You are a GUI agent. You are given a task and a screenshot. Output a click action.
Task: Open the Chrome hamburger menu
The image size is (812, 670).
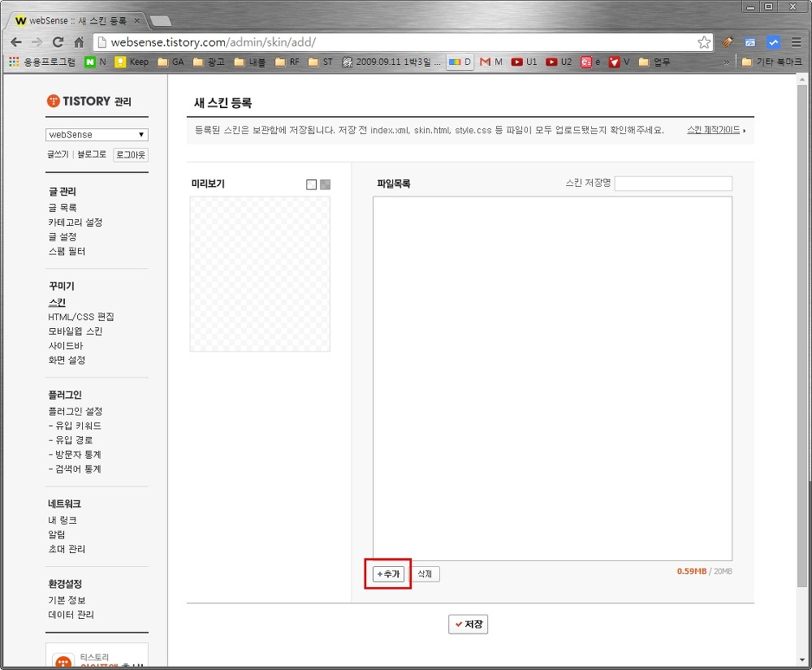point(797,42)
